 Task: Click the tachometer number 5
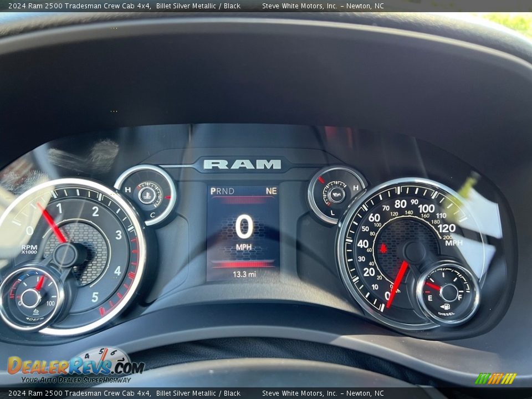pyautogui.click(x=95, y=297)
